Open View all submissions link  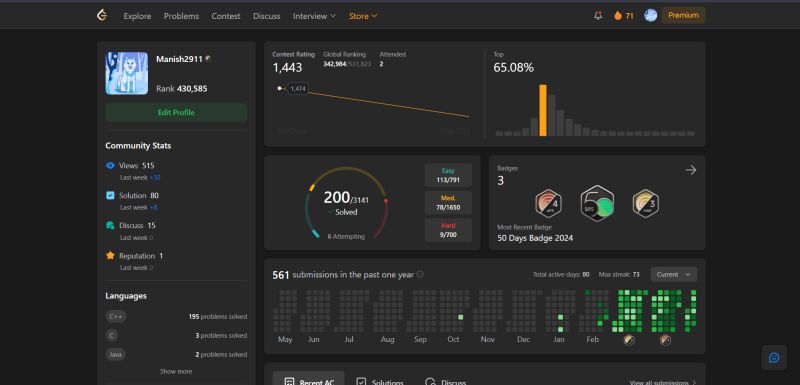[663, 382]
